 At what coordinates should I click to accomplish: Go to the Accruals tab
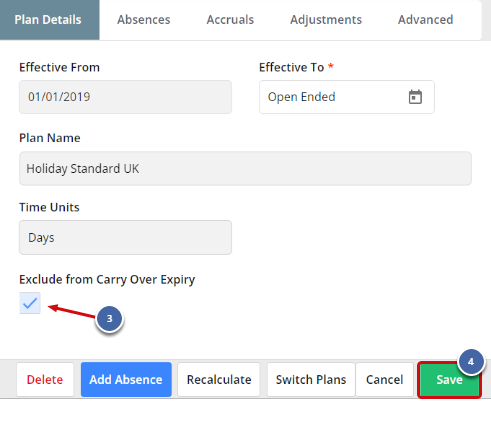(x=230, y=20)
